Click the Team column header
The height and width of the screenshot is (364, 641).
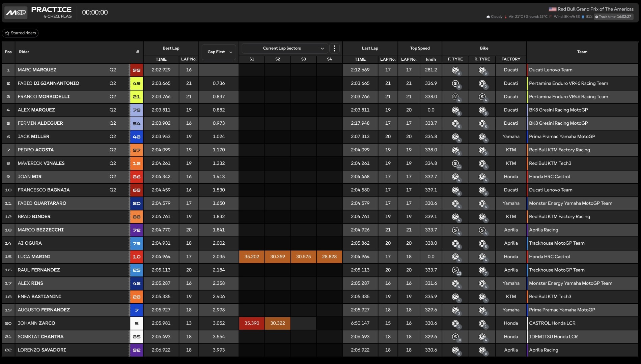(x=582, y=52)
